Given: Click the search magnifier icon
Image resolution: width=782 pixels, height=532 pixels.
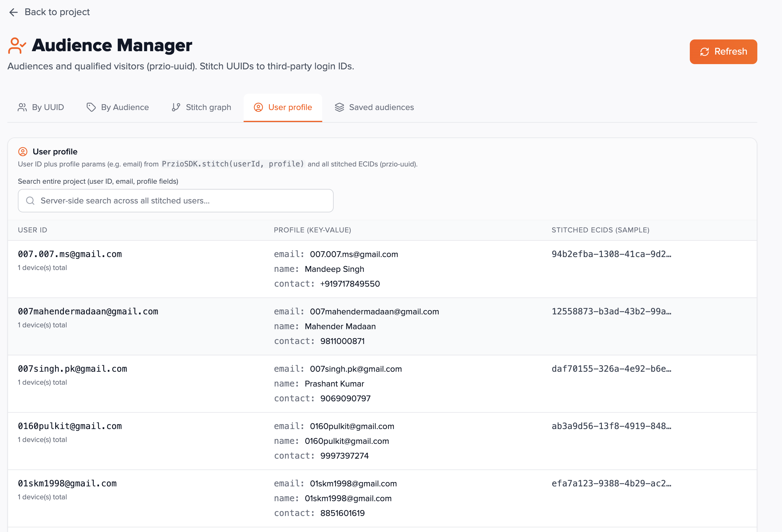Looking at the screenshot, I should (x=30, y=201).
